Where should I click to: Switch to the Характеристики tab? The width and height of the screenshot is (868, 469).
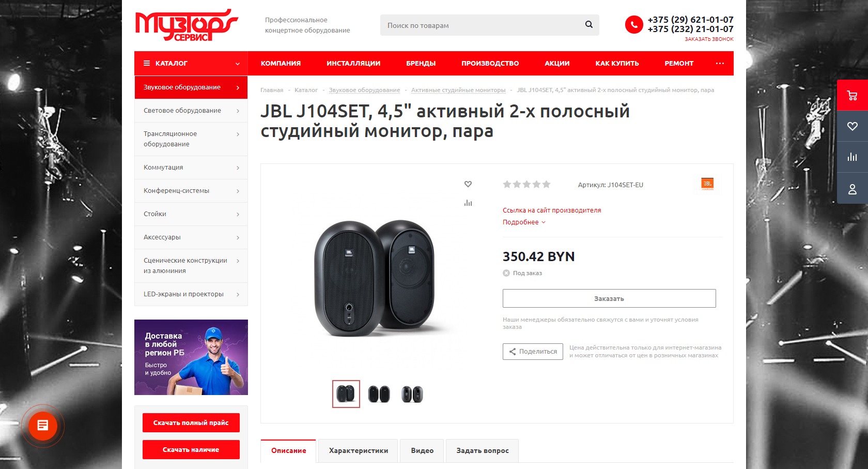(x=358, y=450)
